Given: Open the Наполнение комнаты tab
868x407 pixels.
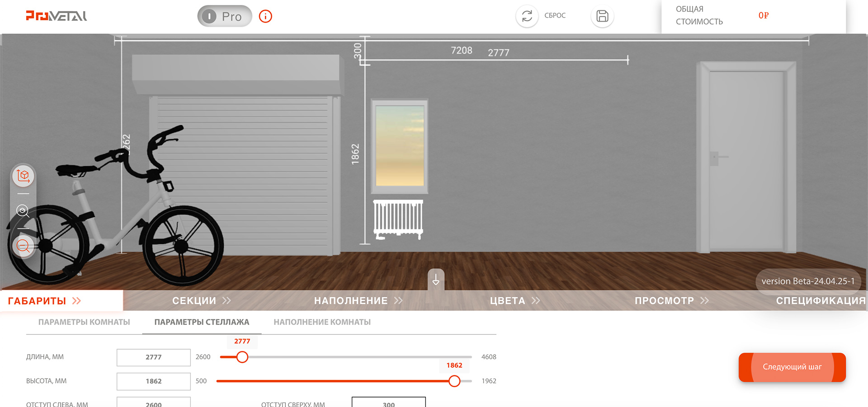Looking at the screenshot, I should [x=322, y=322].
